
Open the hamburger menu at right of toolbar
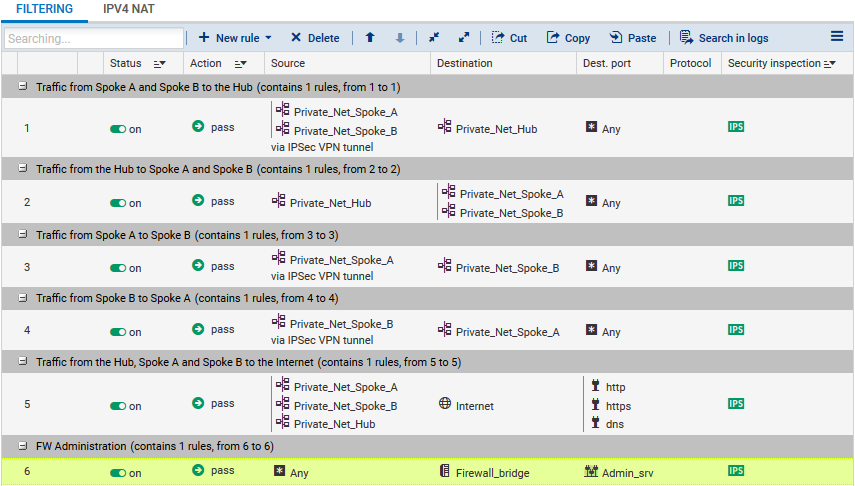837,37
